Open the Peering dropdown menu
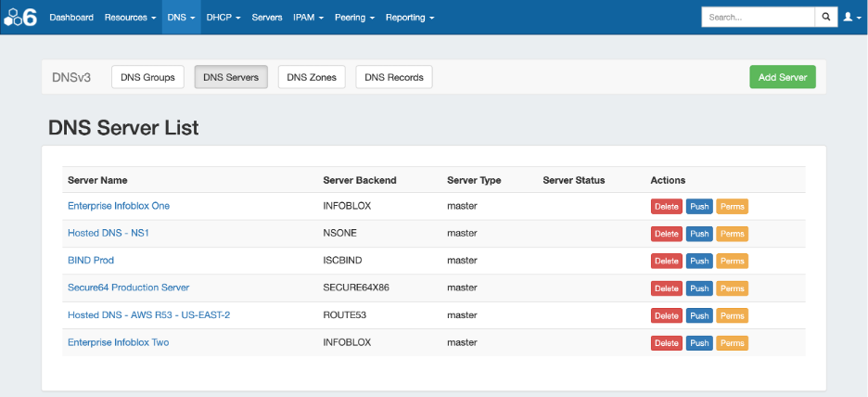The height and width of the screenshot is (397, 868). point(354,17)
